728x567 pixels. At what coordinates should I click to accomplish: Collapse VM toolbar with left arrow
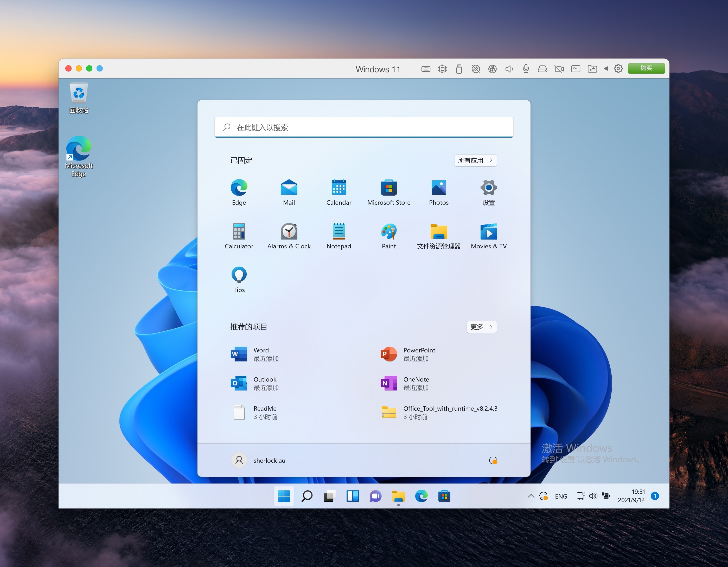point(606,69)
